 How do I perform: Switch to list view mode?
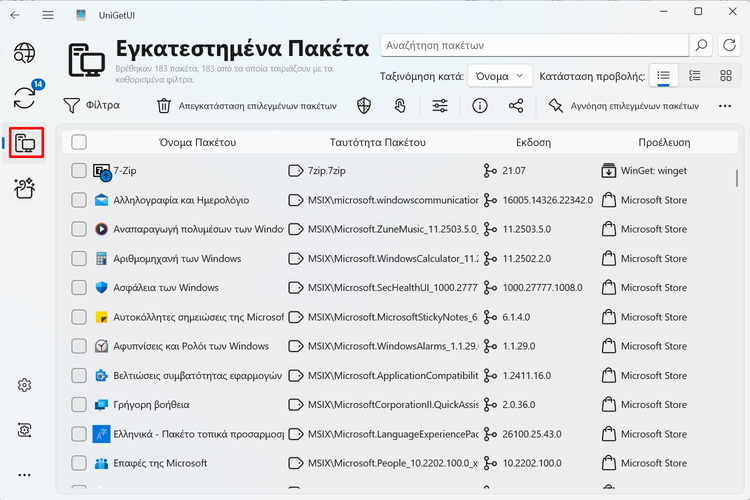pos(663,76)
